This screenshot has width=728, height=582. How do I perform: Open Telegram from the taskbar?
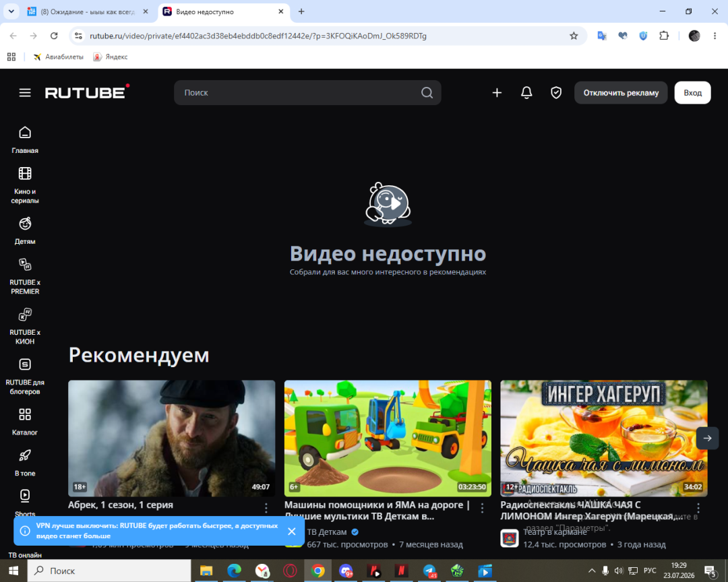click(x=429, y=571)
